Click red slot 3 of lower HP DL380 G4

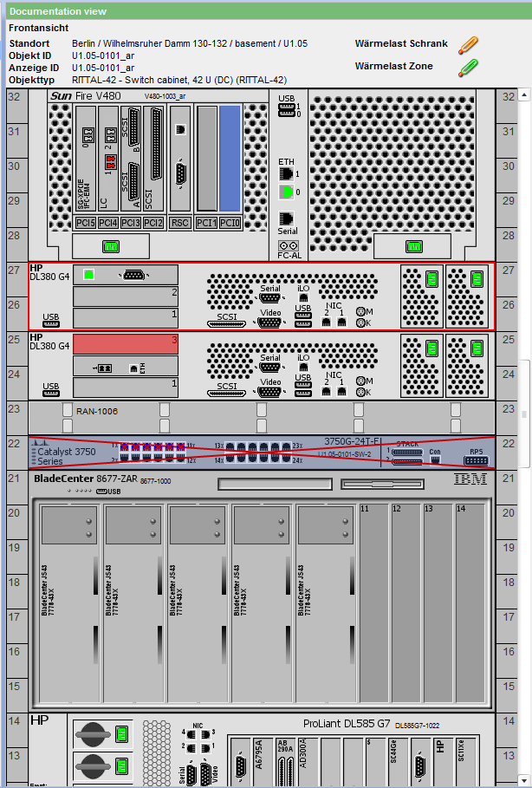pos(125,343)
